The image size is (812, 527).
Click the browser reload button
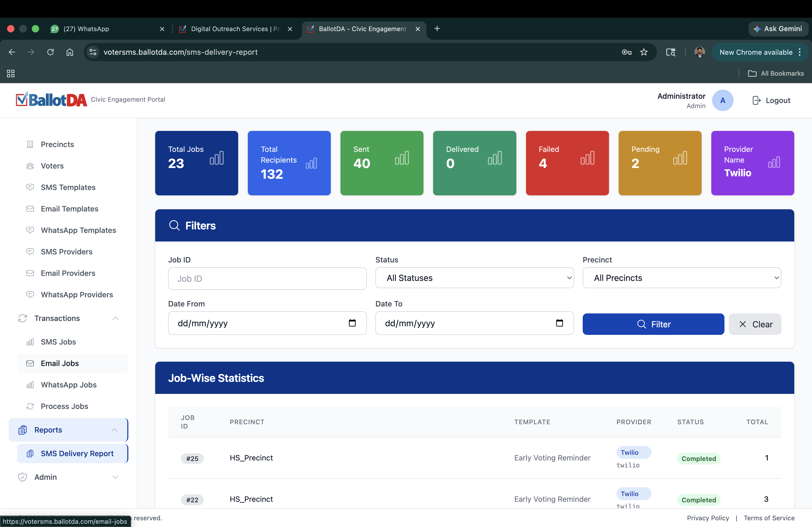pyautogui.click(x=50, y=52)
